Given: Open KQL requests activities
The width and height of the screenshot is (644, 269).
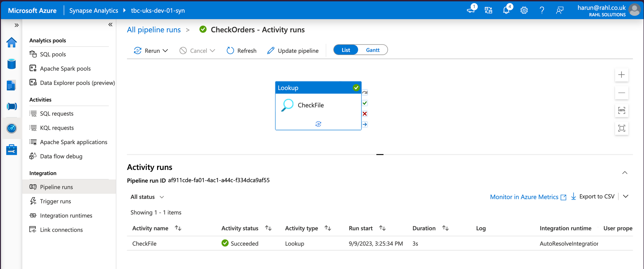Looking at the screenshot, I should tap(57, 128).
